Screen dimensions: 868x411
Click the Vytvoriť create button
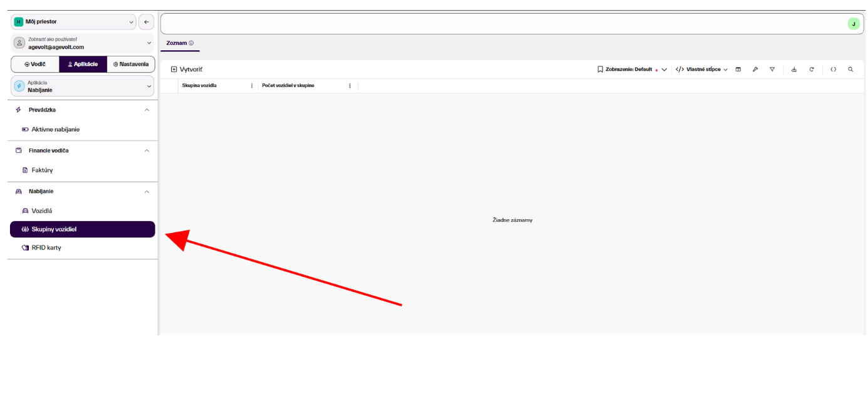pyautogui.click(x=187, y=70)
